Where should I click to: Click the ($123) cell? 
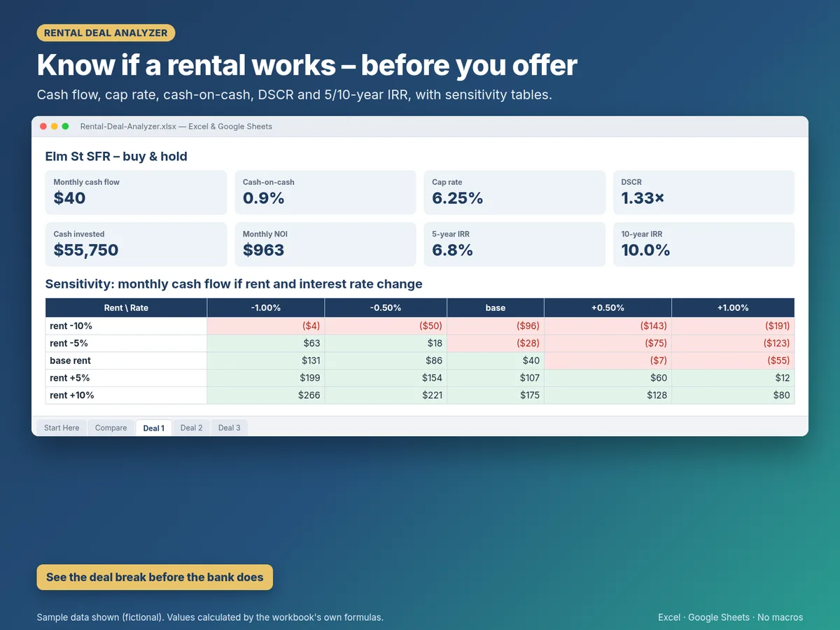733,343
